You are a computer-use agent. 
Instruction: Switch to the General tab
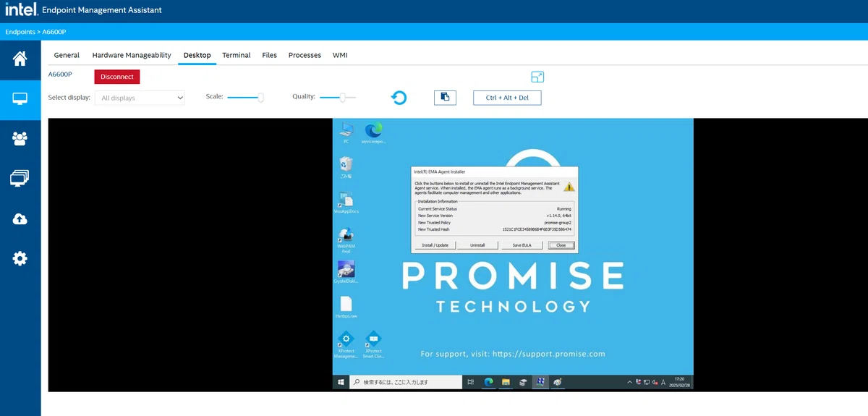67,55
